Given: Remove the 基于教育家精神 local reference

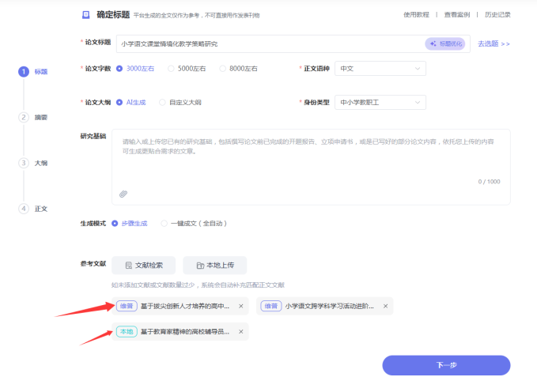Looking at the screenshot, I should click(x=241, y=332).
